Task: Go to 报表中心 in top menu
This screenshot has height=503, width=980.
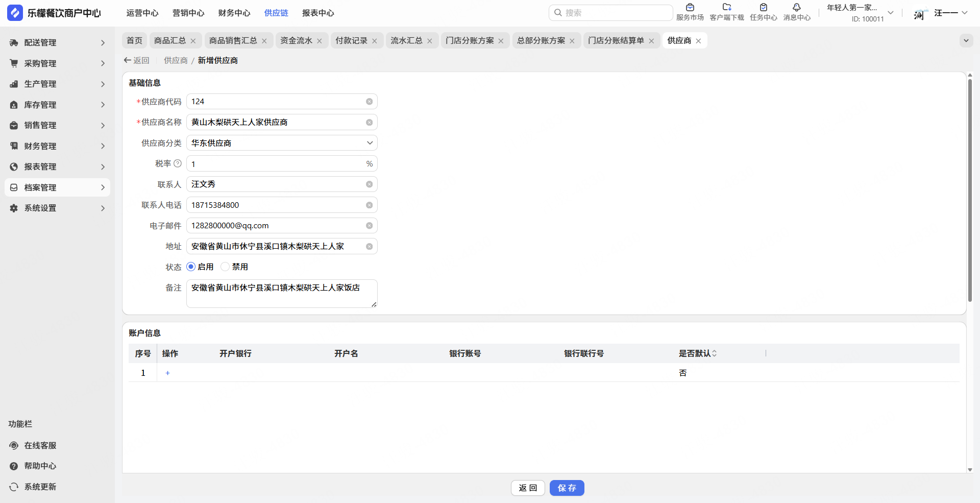Action: click(318, 13)
